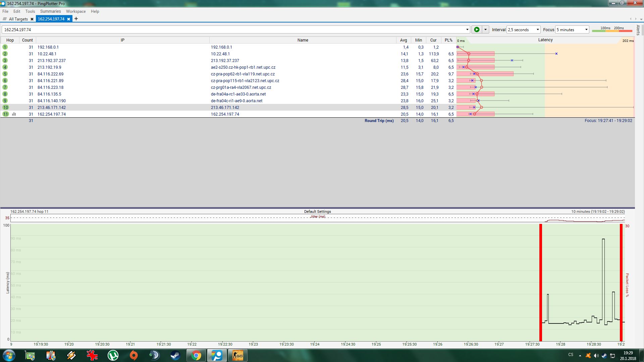Switch to the All Targets tab
This screenshot has height=362, width=644.
18,19
